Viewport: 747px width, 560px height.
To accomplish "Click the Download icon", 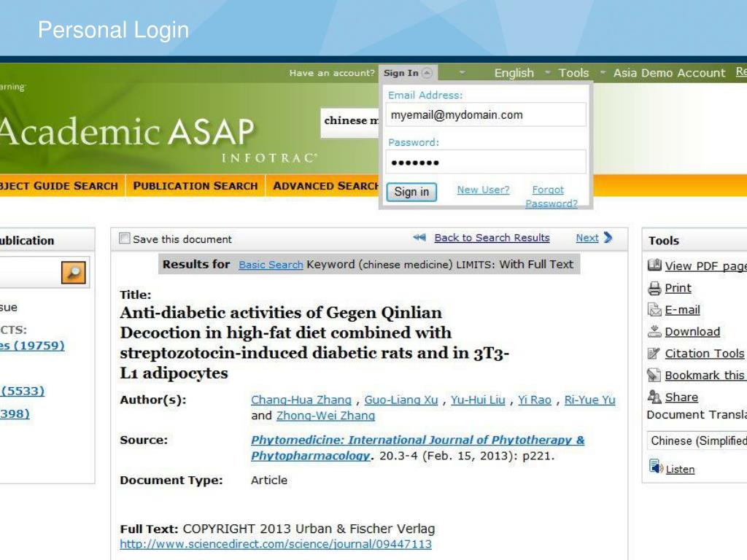I will click(x=654, y=332).
